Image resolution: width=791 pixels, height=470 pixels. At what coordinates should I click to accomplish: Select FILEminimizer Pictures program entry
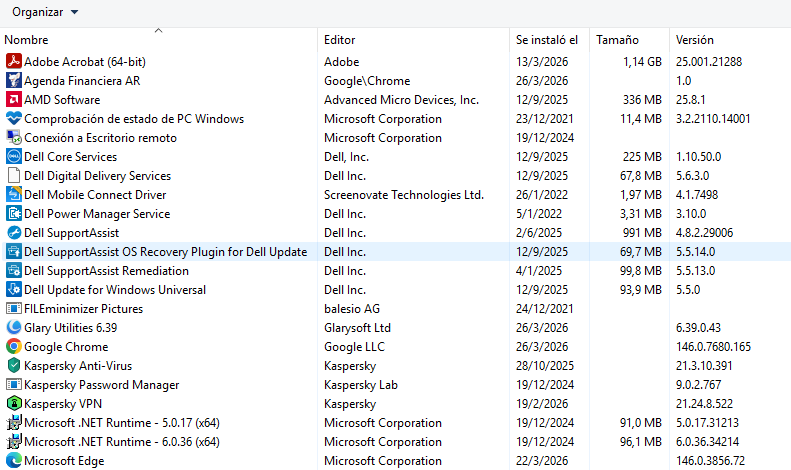(x=83, y=309)
